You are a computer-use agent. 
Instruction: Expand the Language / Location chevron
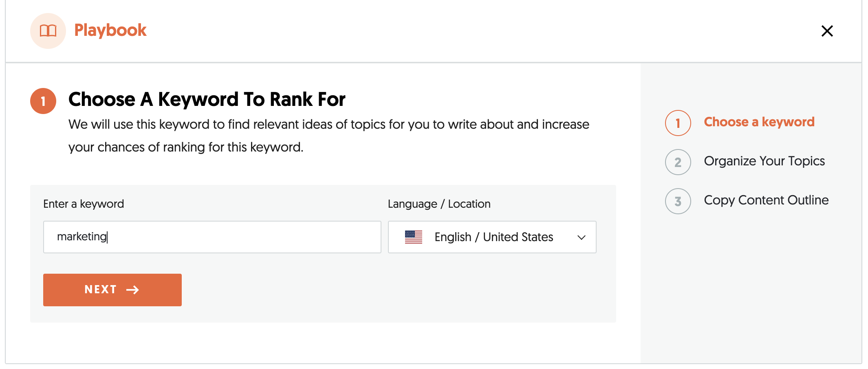coord(582,237)
